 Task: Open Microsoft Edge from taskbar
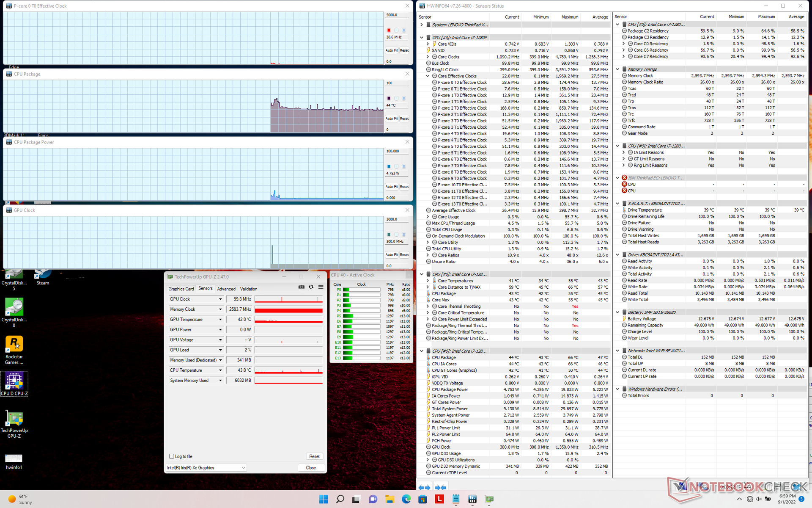click(406, 499)
